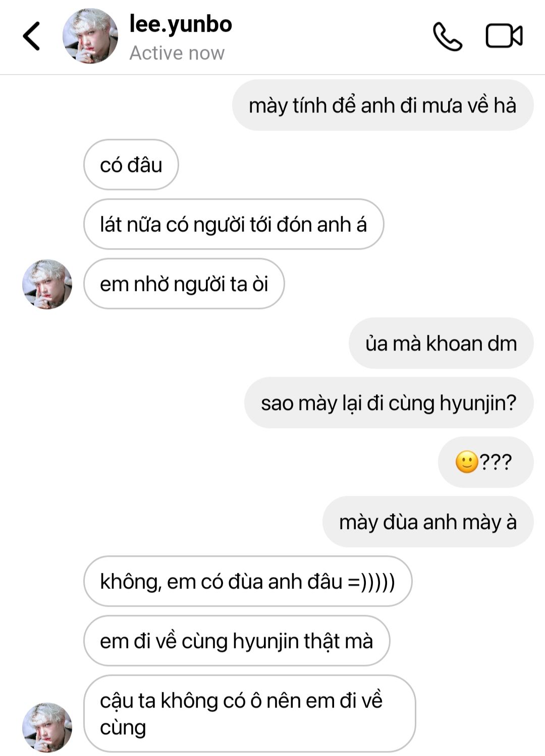Image resolution: width=545 pixels, height=756 pixels.
Task: Tap message "sao mày lại đi cùng hyunjin?"
Action: pyautogui.click(x=389, y=403)
